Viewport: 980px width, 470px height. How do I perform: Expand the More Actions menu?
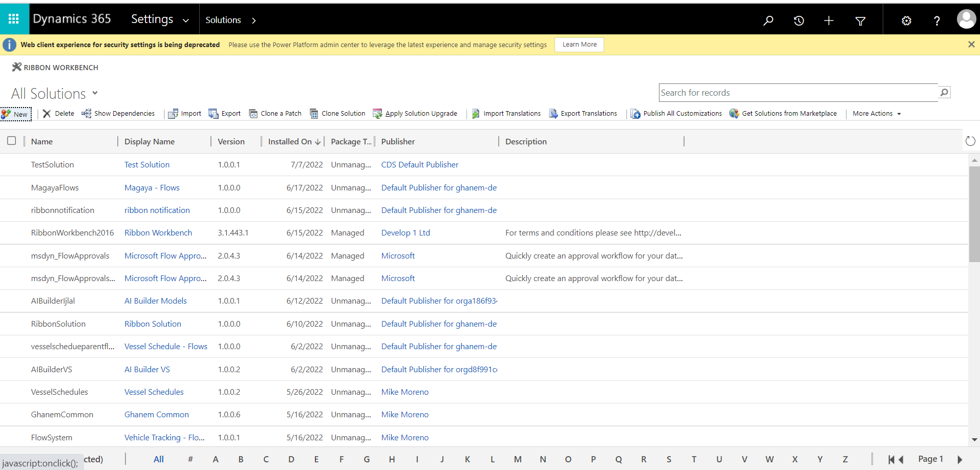click(877, 114)
